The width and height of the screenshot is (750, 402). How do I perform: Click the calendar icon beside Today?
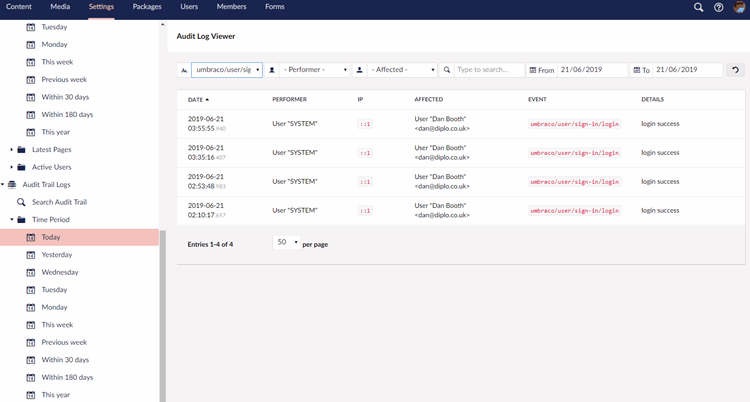click(31, 237)
